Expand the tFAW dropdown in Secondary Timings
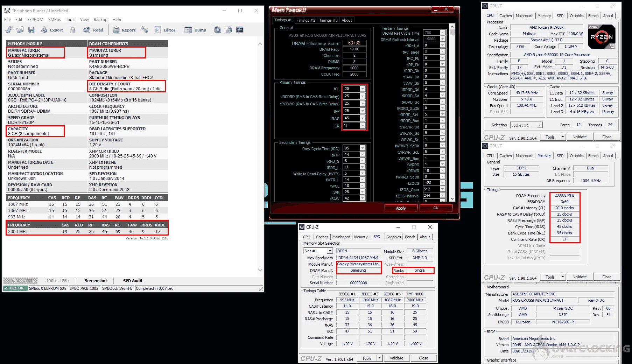The width and height of the screenshot is (632, 364). [x=363, y=198]
